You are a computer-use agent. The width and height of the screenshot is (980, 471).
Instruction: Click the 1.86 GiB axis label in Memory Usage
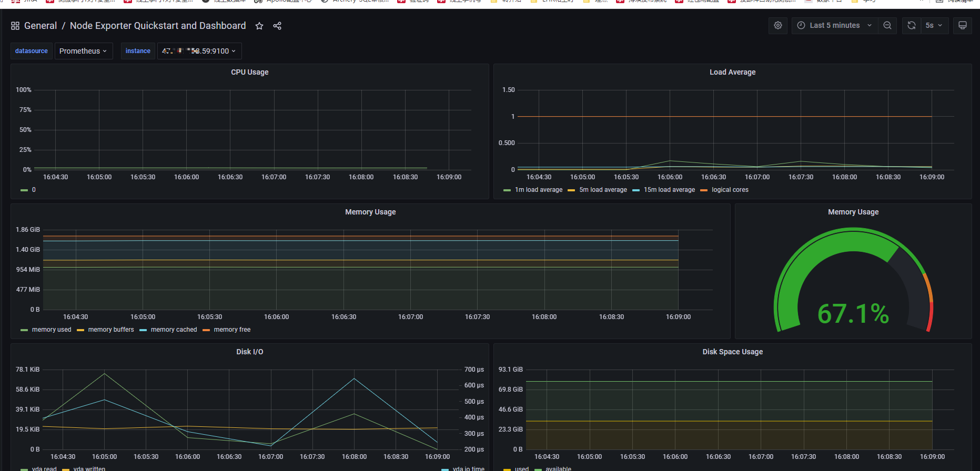[x=28, y=230]
